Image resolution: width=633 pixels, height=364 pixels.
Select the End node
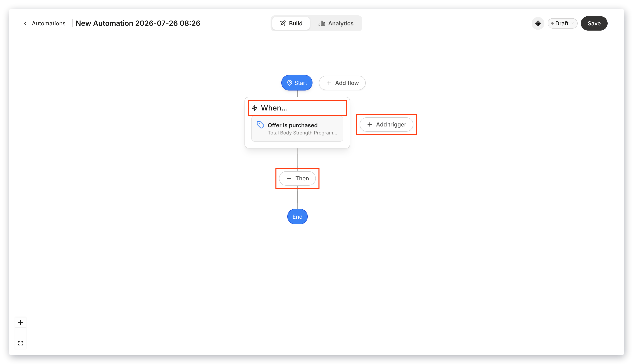(297, 217)
